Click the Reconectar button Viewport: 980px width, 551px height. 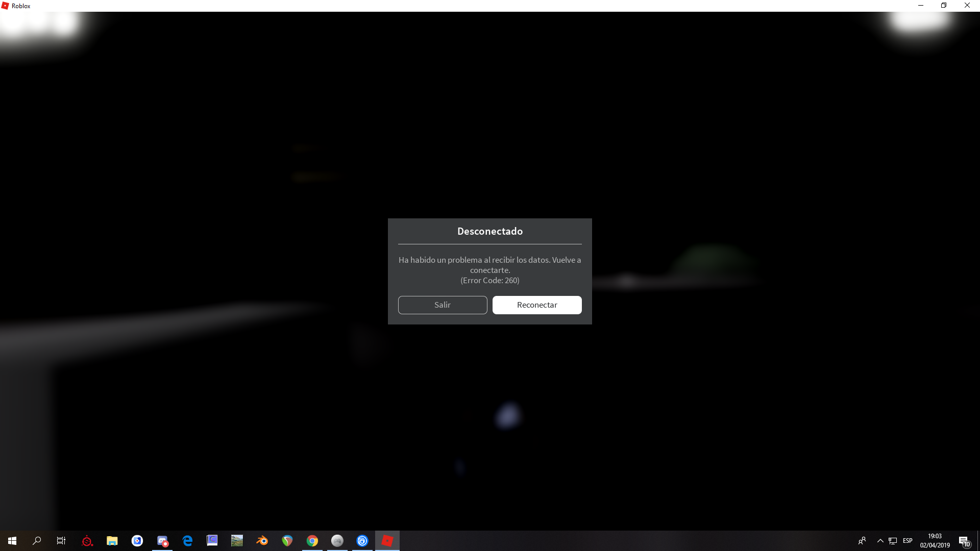click(536, 305)
